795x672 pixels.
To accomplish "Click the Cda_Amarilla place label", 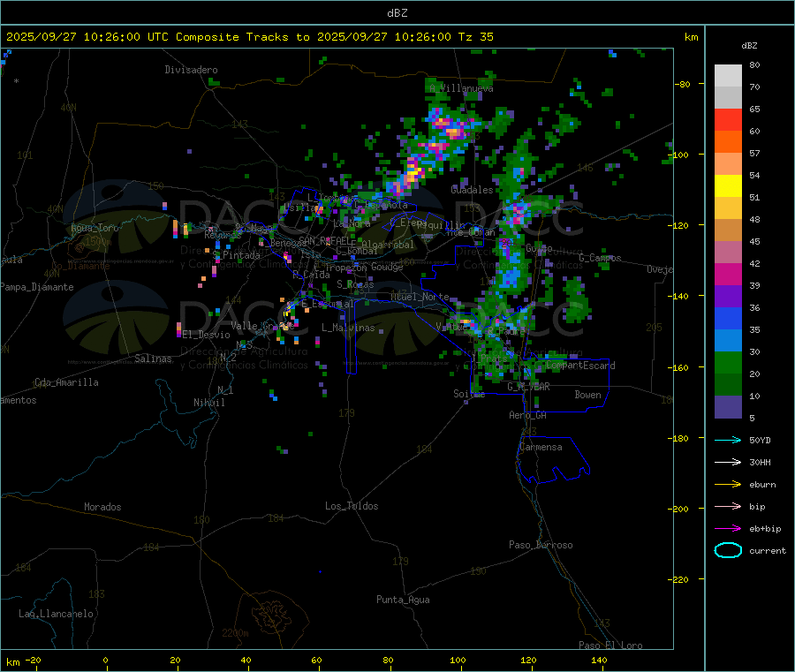I will (x=66, y=382).
